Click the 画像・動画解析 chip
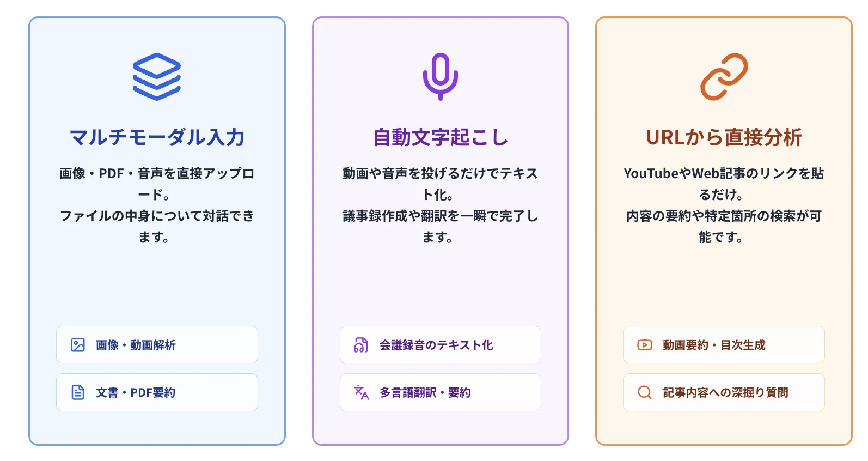This screenshot has width=868, height=461. tap(157, 344)
